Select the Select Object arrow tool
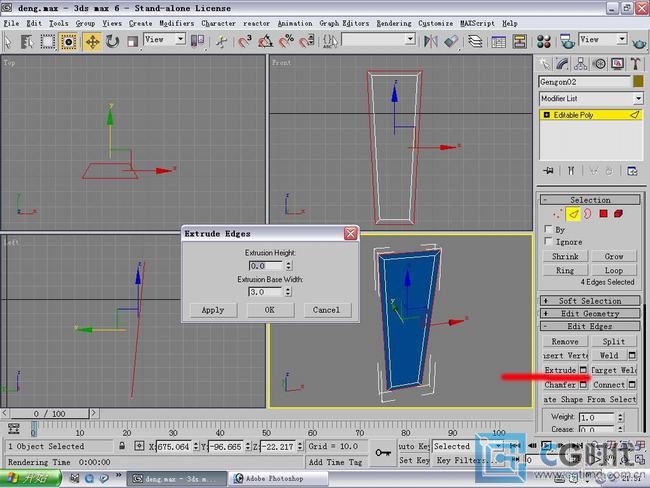The image size is (650, 488). [8, 42]
